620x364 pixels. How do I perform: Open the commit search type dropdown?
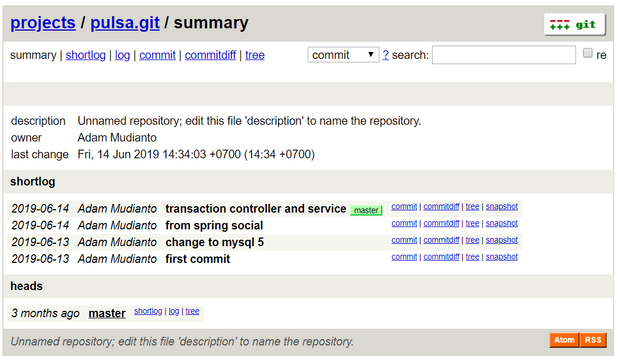343,55
